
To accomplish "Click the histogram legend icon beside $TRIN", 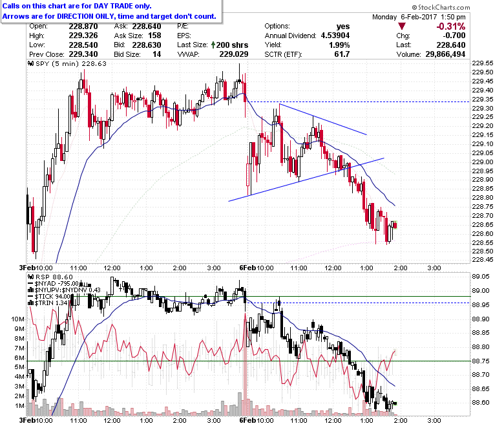I will click(x=31, y=303).
